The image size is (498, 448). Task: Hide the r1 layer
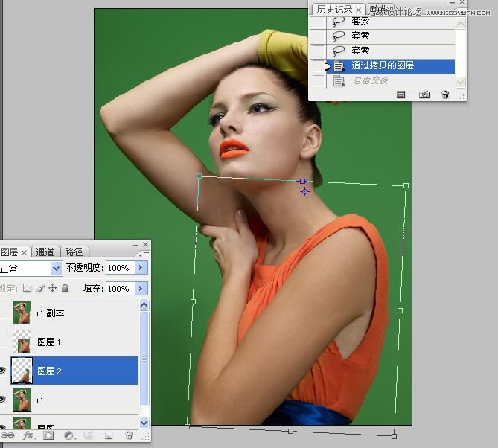(x=2, y=399)
